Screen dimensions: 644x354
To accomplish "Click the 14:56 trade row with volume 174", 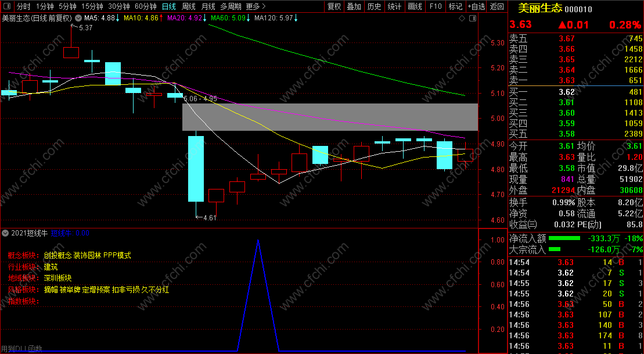I will coord(576,335).
